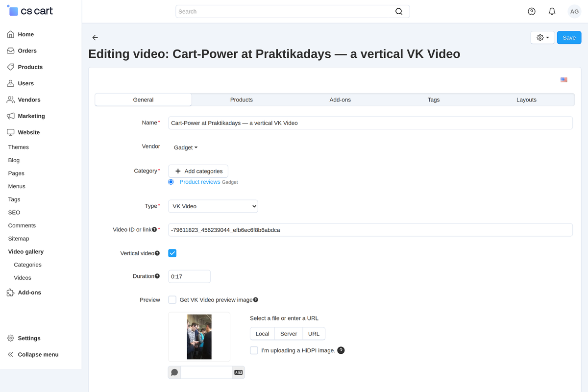Open Blog in Website menu
588x392 pixels.
click(14, 160)
